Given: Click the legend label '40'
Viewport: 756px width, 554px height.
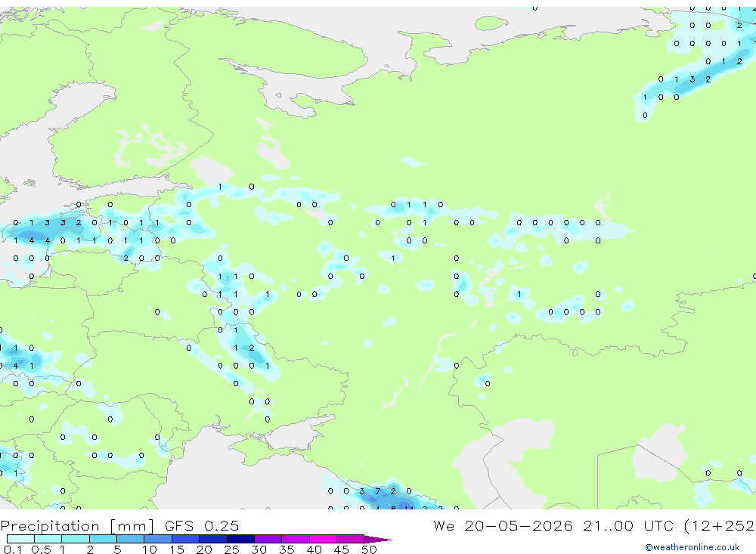Looking at the screenshot, I should tap(314, 549).
